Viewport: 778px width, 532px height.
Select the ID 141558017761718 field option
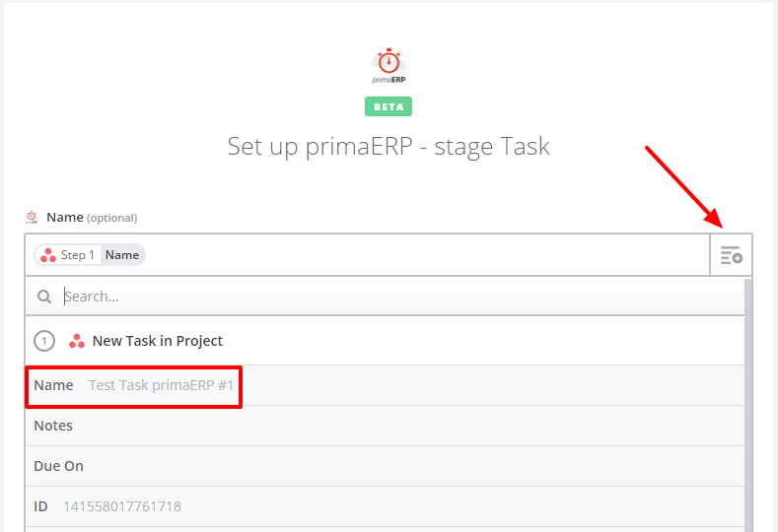385,506
